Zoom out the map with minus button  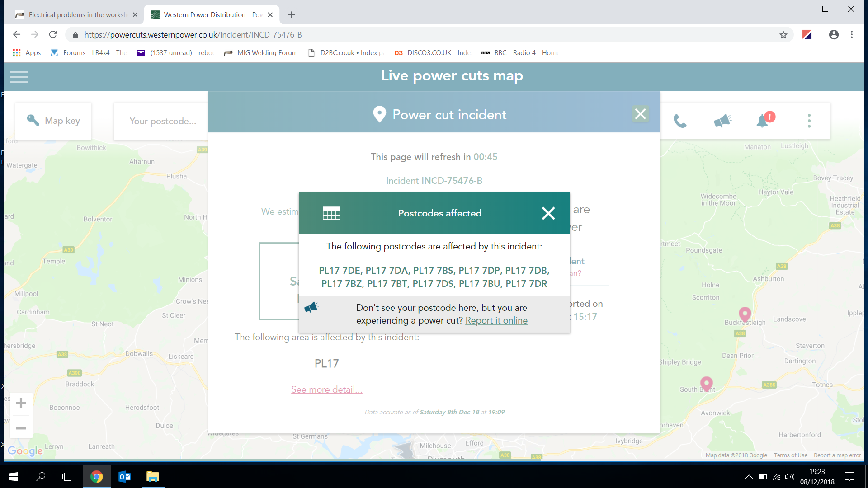21,428
